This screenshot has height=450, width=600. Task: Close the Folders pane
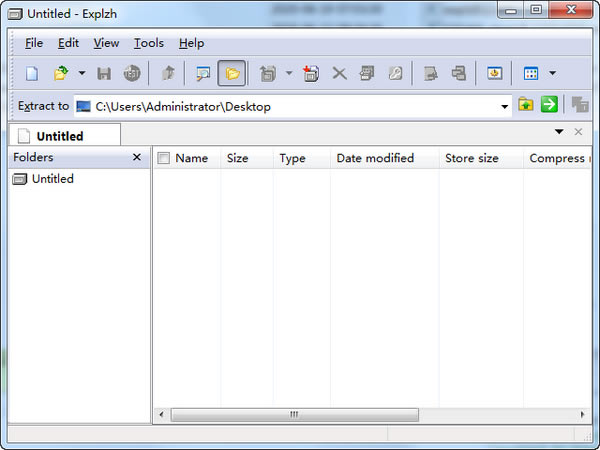tap(137, 158)
